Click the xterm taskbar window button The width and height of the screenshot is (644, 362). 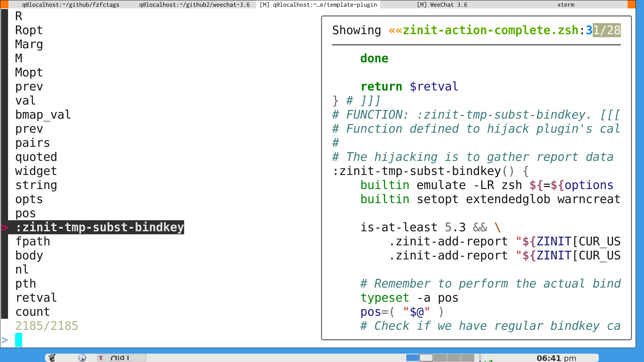[121, 358]
